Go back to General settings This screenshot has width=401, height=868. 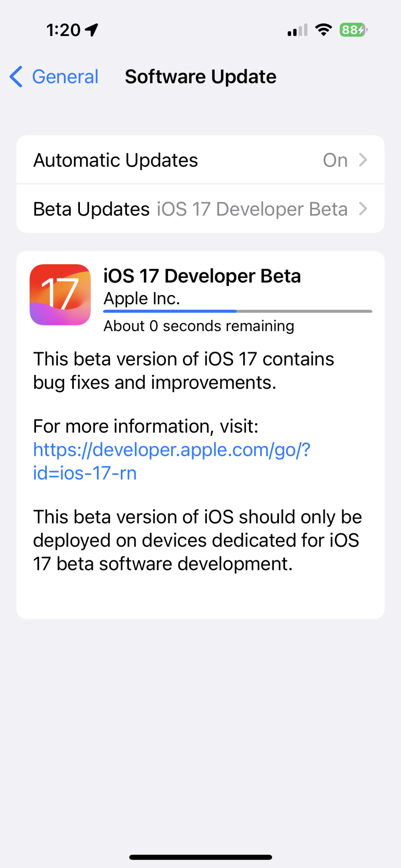pos(65,77)
